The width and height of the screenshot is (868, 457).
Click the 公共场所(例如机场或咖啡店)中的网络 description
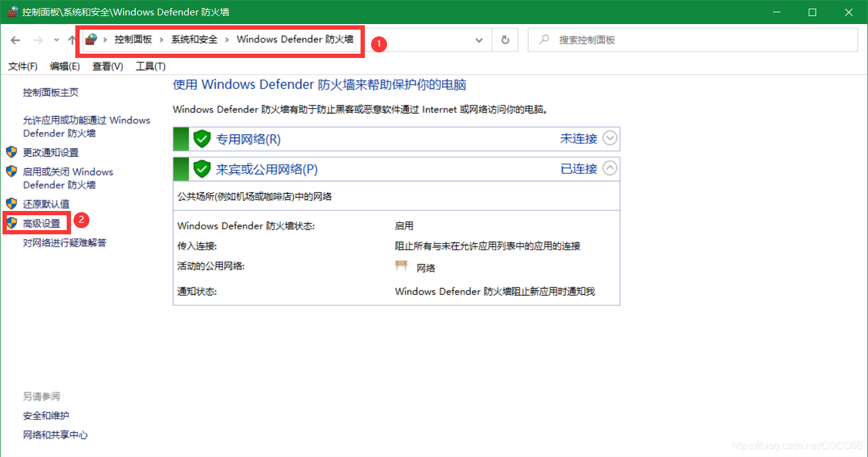click(254, 197)
